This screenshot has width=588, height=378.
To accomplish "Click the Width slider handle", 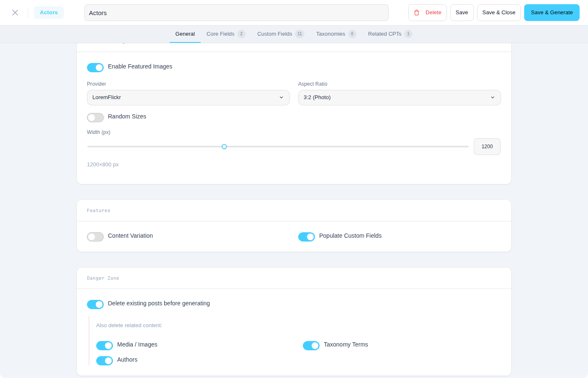I will [224, 147].
